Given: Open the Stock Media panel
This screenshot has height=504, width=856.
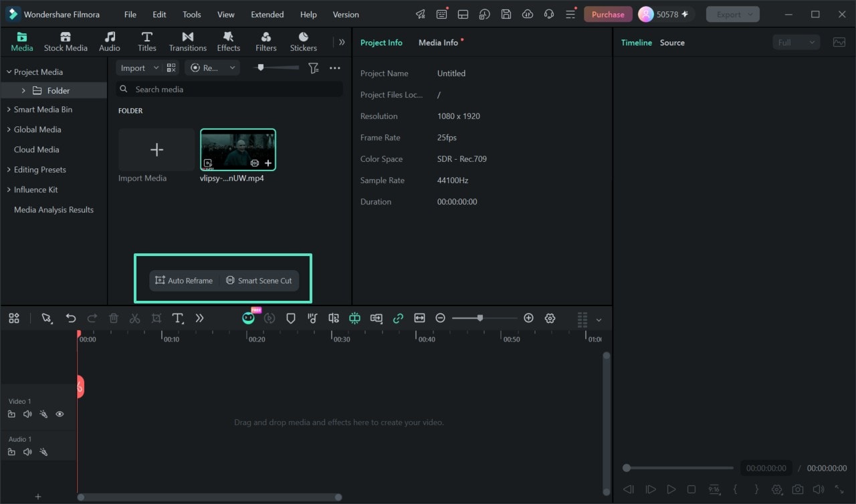Looking at the screenshot, I should (66, 42).
